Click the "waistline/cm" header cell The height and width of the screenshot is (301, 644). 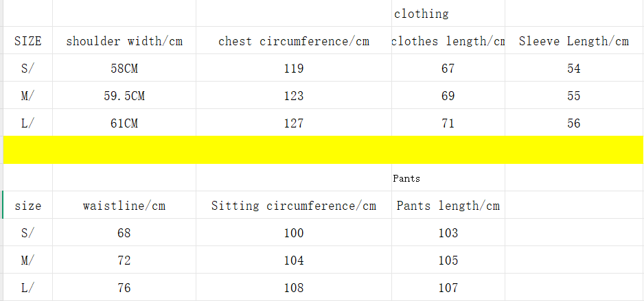point(124,206)
